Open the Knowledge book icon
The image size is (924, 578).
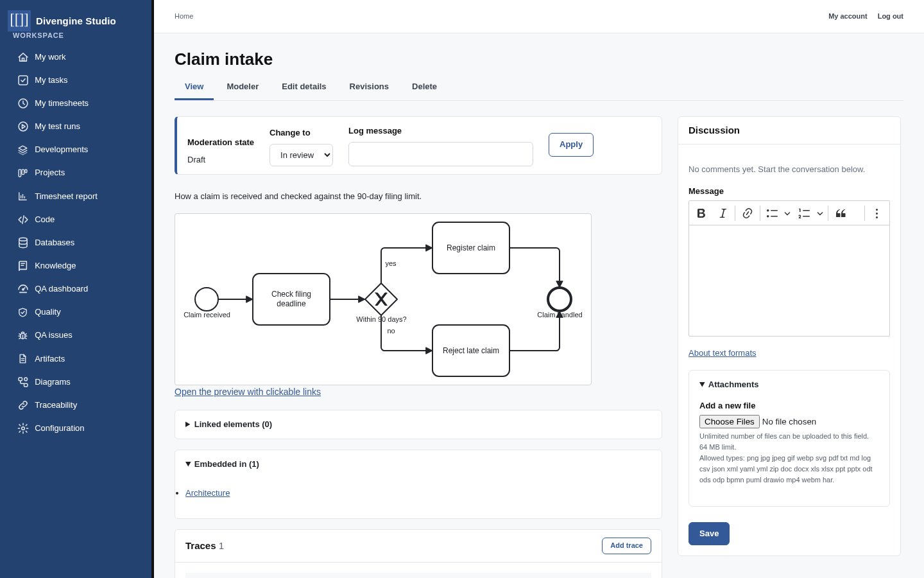coord(23,266)
